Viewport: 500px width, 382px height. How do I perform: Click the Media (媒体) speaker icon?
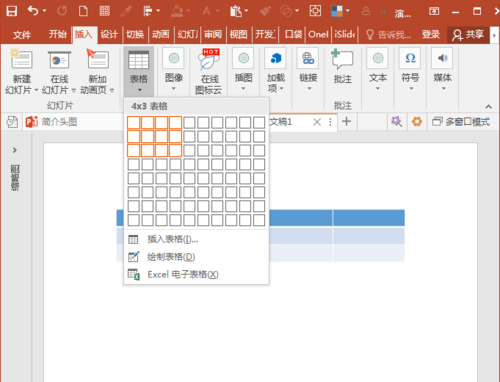[x=442, y=58]
